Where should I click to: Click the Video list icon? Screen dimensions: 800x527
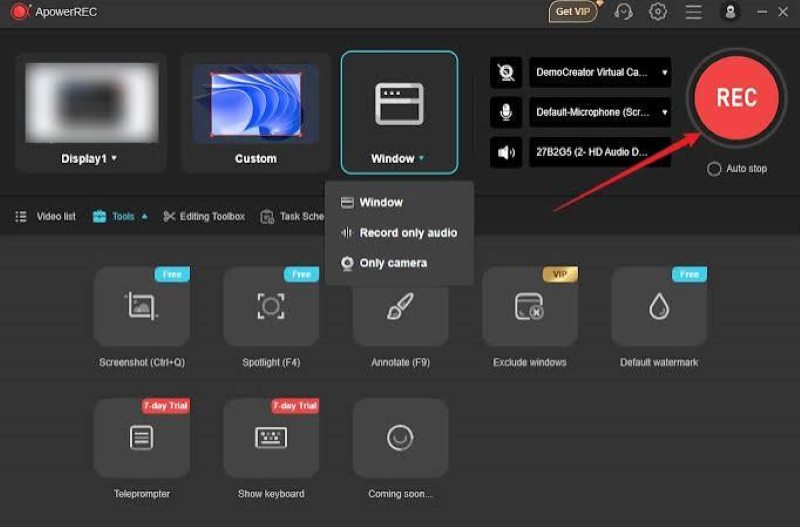click(21, 216)
